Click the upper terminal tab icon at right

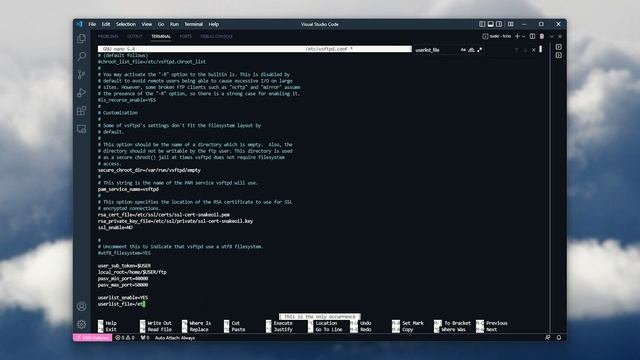pos(559,47)
